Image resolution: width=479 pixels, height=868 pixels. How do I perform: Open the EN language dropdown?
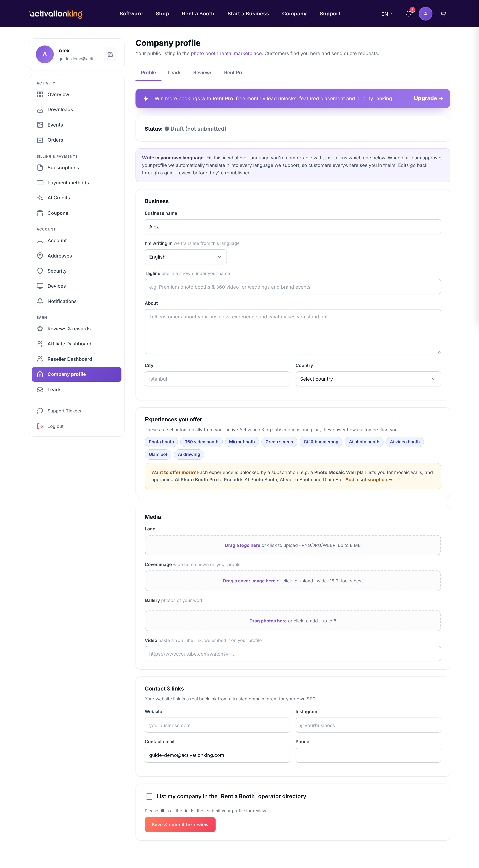pos(387,14)
